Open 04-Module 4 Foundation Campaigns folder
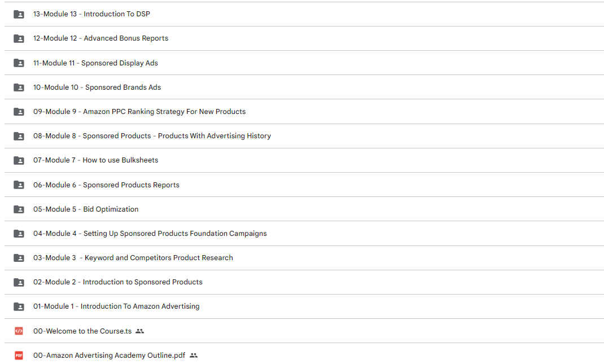Screen dimensions: 604x364 (x=150, y=234)
